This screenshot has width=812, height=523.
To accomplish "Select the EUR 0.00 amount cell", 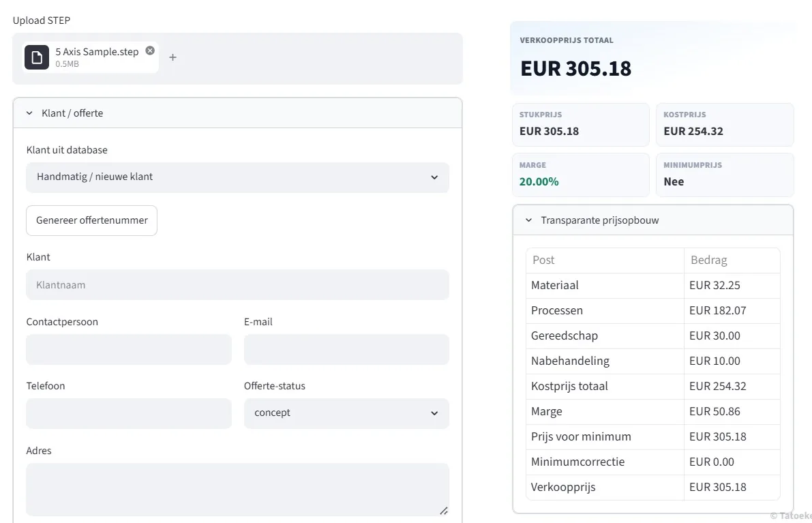I will 732,462.
